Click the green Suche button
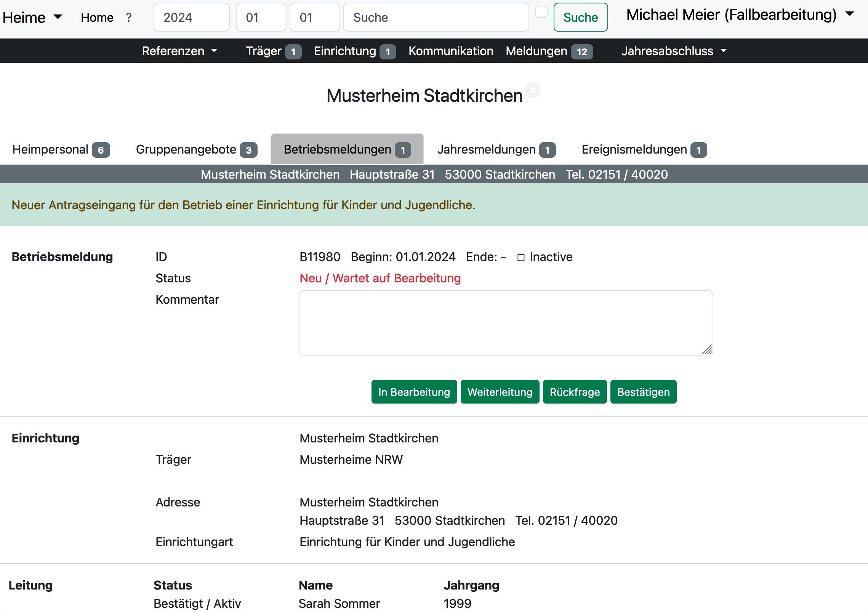868x612 pixels. pos(580,18)
